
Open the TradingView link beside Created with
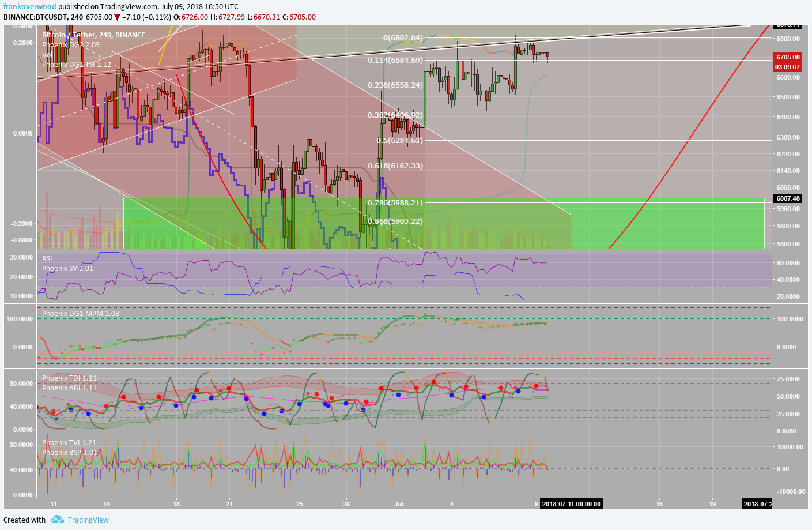pos(88,520)
